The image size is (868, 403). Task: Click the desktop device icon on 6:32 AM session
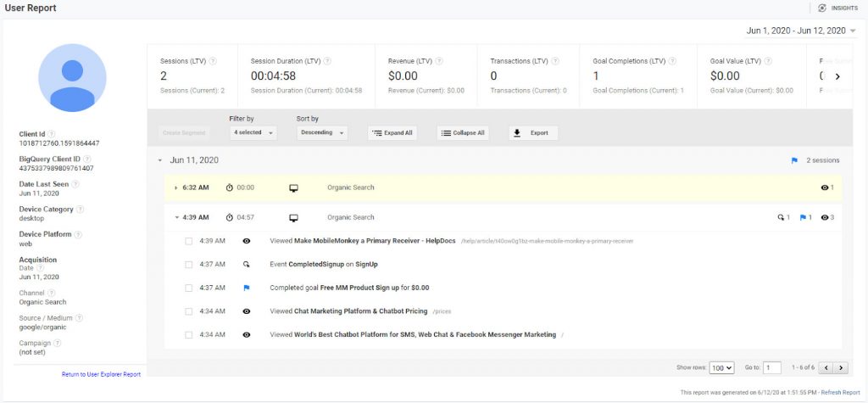[x=294, y=188]
